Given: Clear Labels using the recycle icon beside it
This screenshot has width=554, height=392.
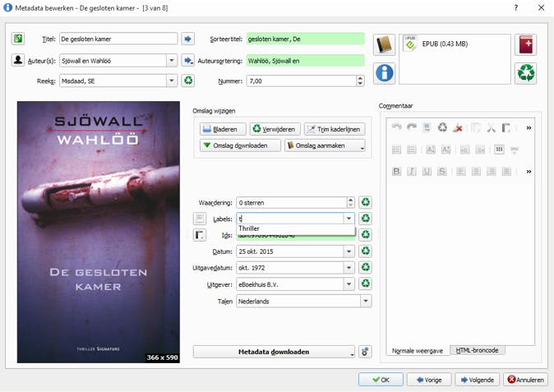Looking at the screenshot, I should tap(365, 219).
